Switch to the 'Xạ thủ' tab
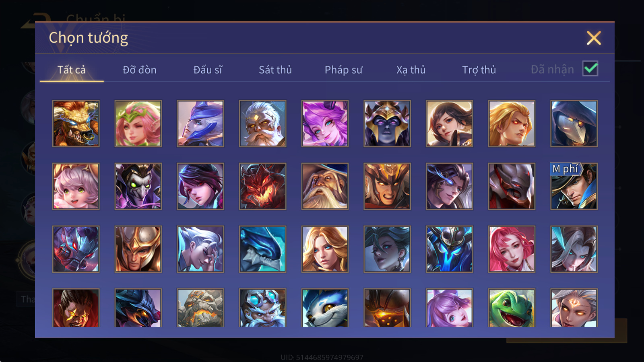644x362 pixels. (x=411, y=70)
